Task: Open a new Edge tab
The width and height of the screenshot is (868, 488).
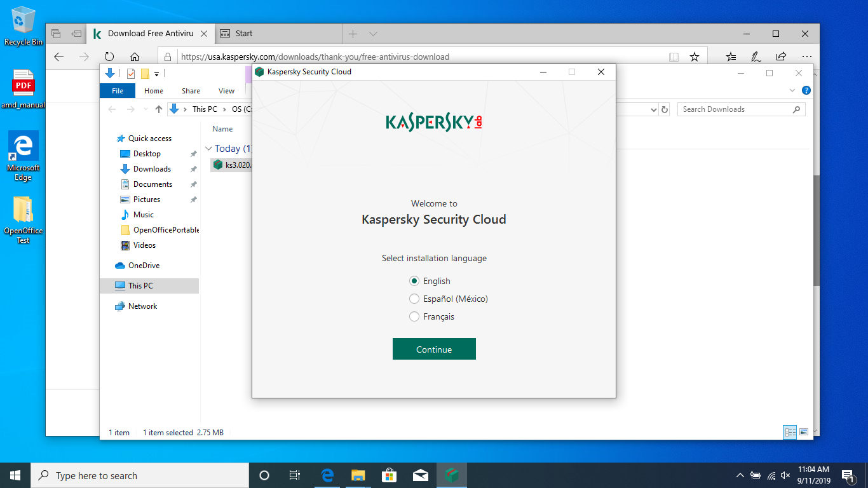Action: pyautogui.click(x=353, y=34)
